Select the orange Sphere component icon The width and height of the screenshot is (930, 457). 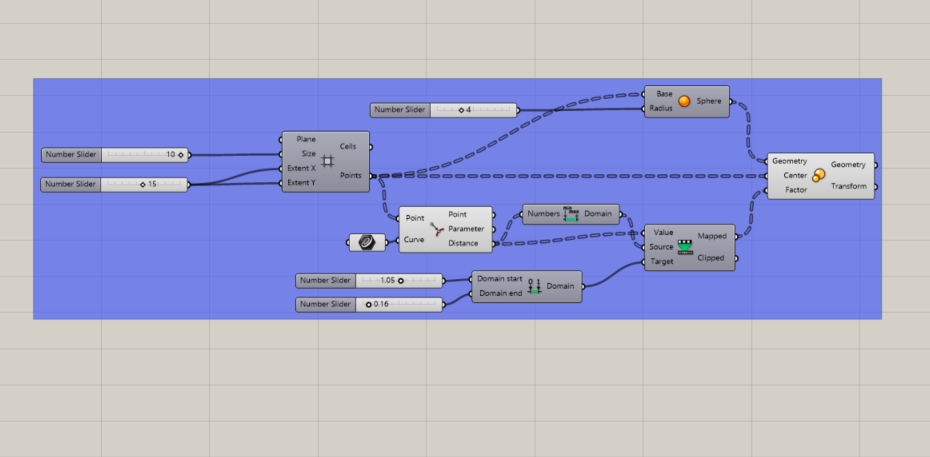tap(683, 101)
